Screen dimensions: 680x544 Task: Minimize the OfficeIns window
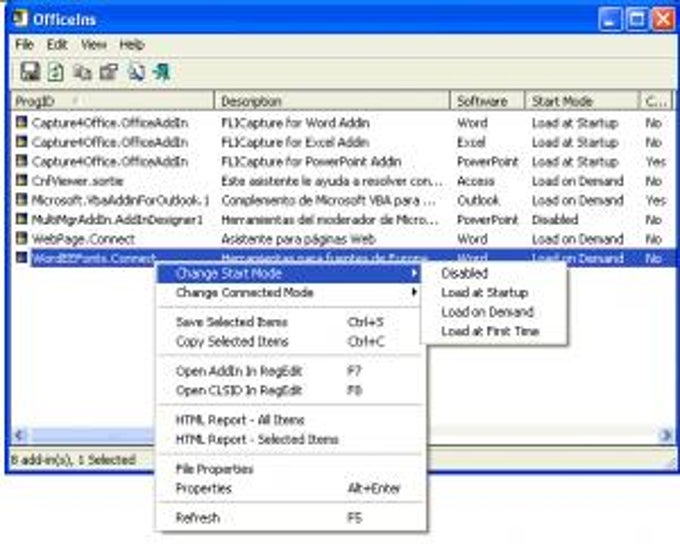coord(610,20)
